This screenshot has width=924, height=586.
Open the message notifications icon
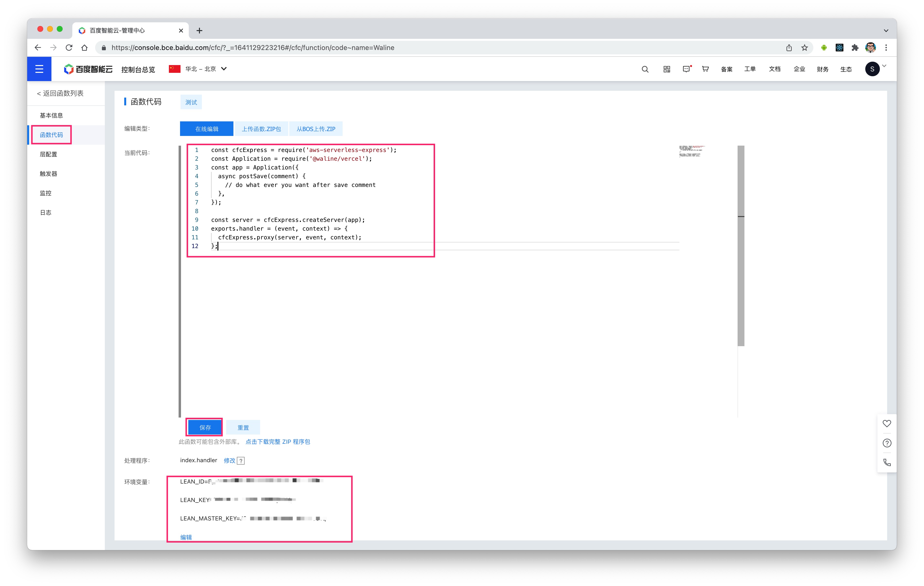pos(686,69)
